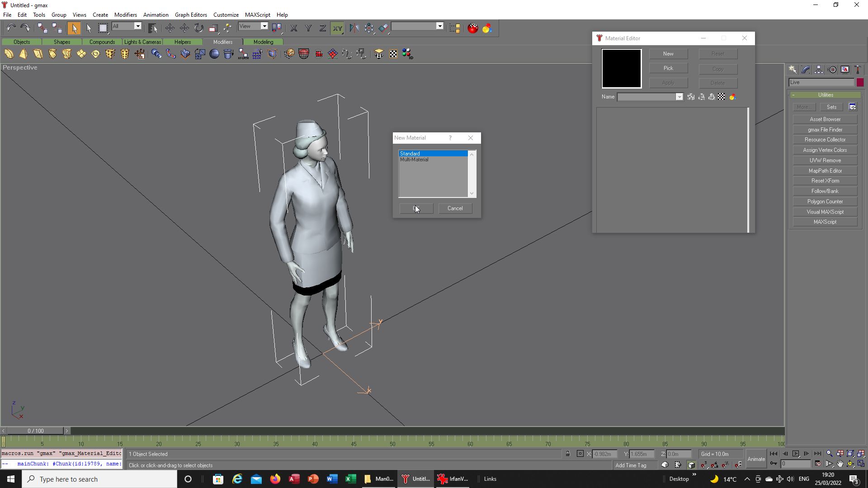
Task: Open the Hierarchy panel icon
Action: 819,70
